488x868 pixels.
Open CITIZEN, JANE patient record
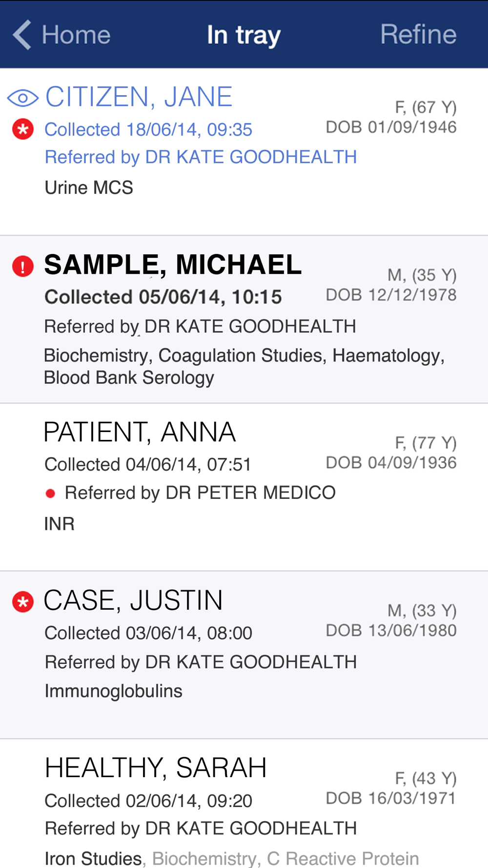tap(139, 97)
